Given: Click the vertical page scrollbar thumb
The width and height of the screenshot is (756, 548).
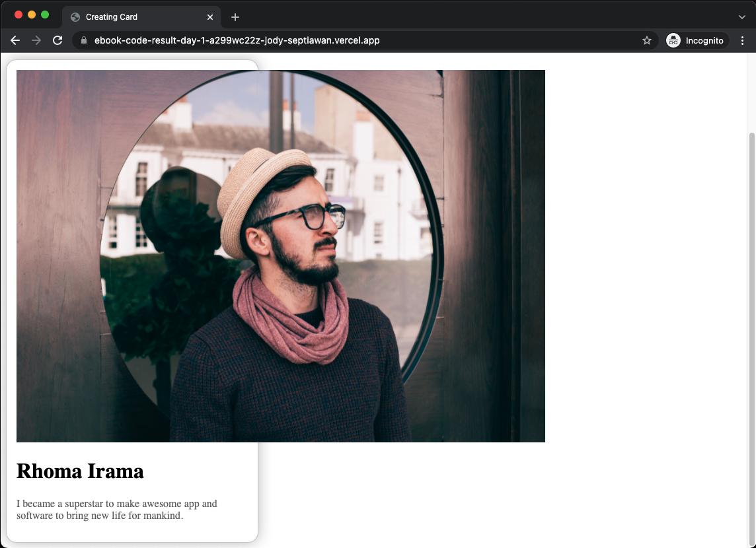Looking at the screenshot, I should 751,337.
